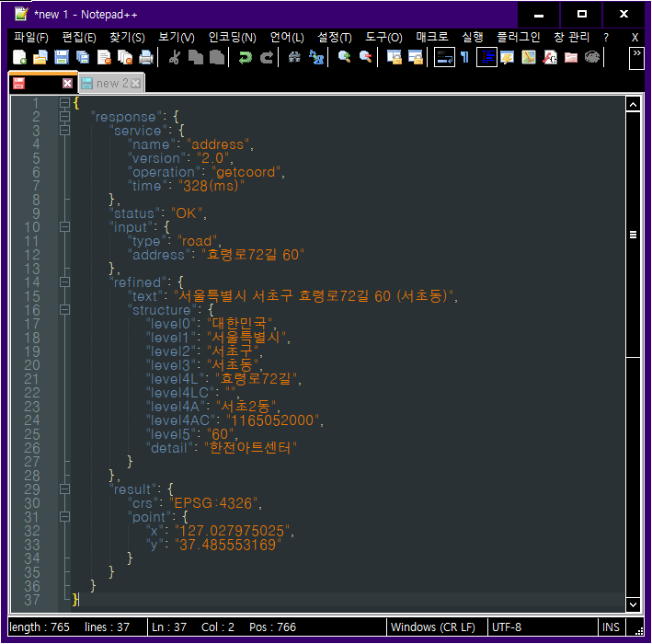Image resolution: width=652 pixels, height=644 pixels.
Task: Click the scrollbar down arrow
Action: click(633, 604)
